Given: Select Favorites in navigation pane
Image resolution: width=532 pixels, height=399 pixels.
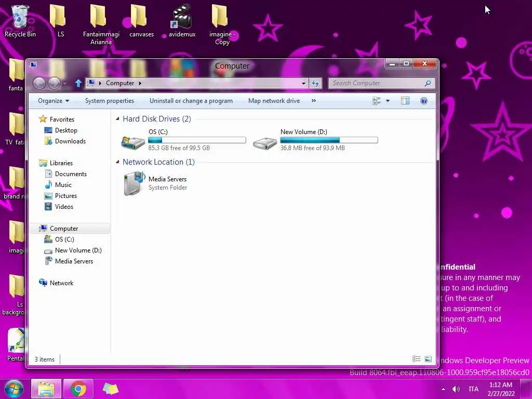Looking at the screenshot, I should [x=62, y=119].
